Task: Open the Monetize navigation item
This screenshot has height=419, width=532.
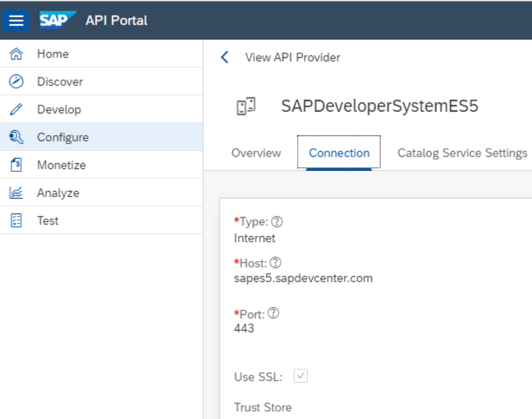Action: pyautogui.click(x=61, y=166)
